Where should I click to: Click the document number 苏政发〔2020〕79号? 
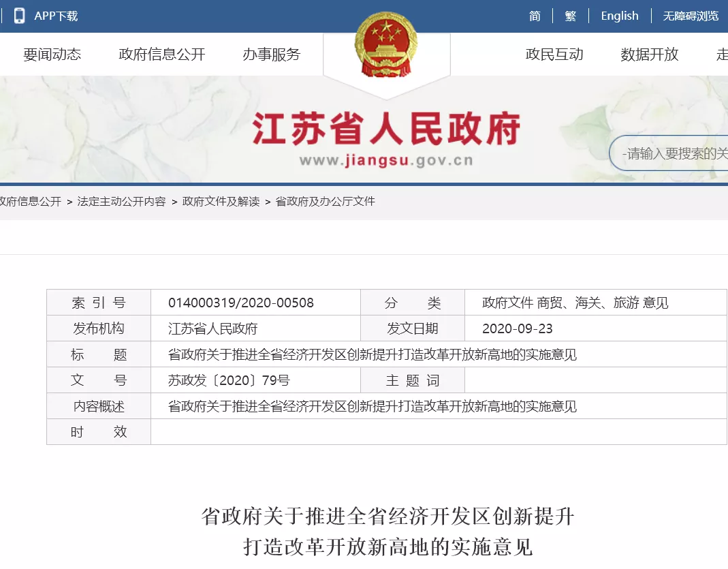point(229,380)
